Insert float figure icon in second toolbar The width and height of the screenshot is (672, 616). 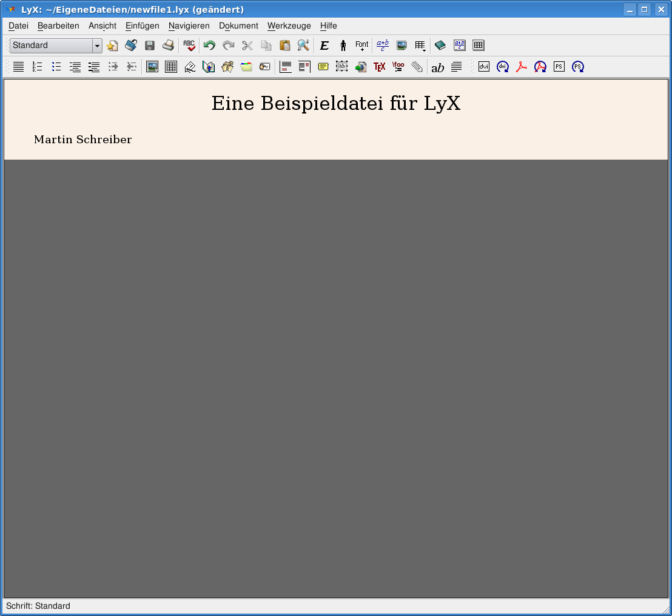point(152,67)
